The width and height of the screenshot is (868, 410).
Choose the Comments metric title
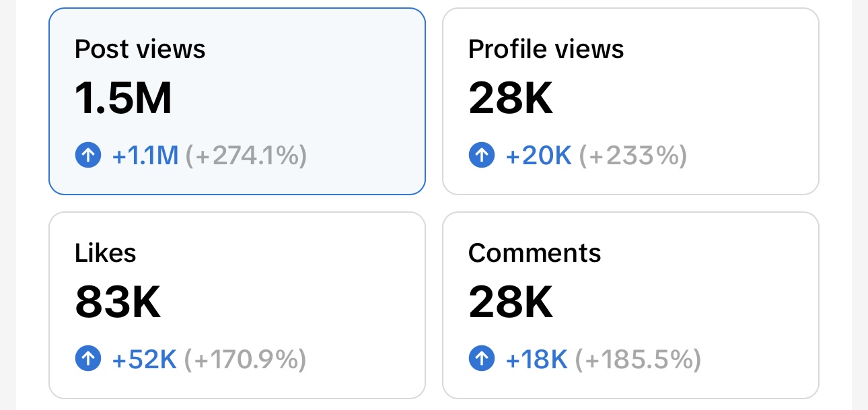click(534, 252)
